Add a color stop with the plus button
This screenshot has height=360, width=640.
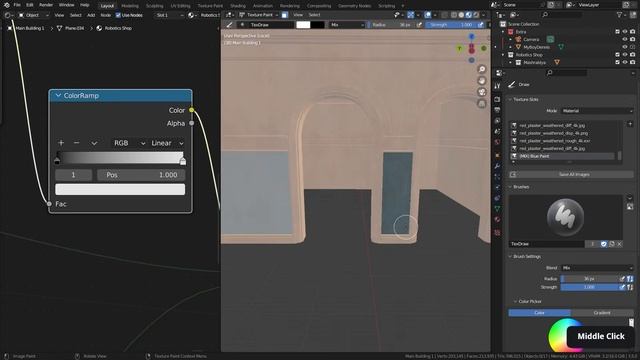click(61, 143)
